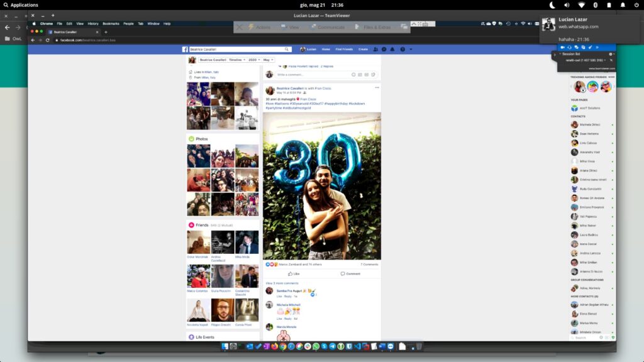Collapse the TeamViewer side panel with arrow tab

coord(554,55)
